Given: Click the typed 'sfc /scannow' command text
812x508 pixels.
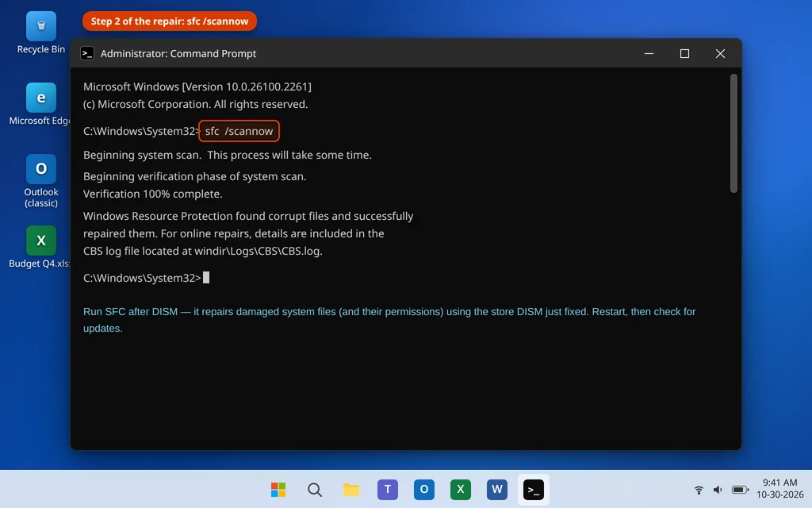Looking at the screenshot, I should click(239, 131).
